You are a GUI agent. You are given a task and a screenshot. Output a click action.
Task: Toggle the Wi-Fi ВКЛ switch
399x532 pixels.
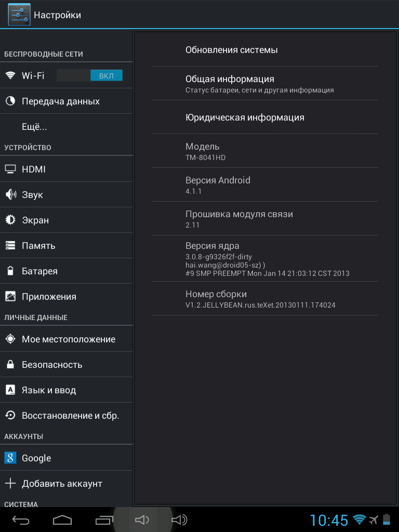89,75
